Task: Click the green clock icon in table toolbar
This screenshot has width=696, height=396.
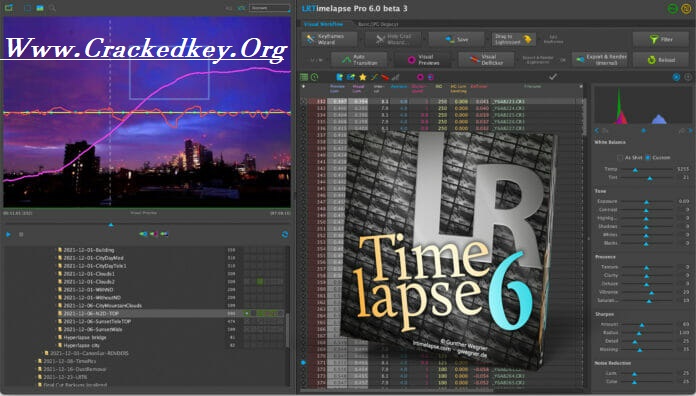Action: pyautogui.click(x=314, y=77)
